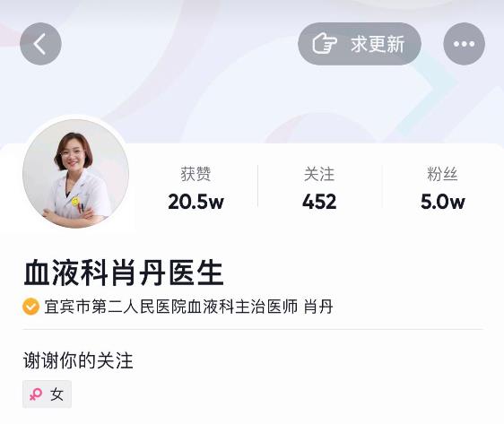Tap the pointing hand icon

325,44
